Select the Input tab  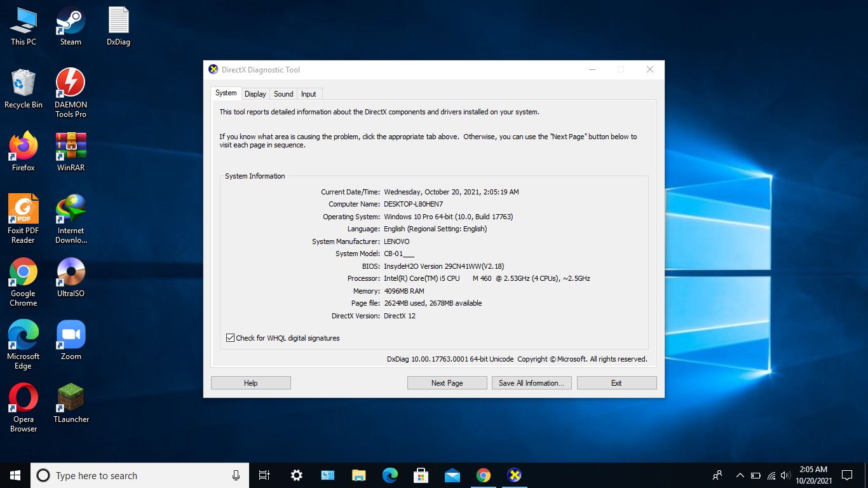pos(308,93)
